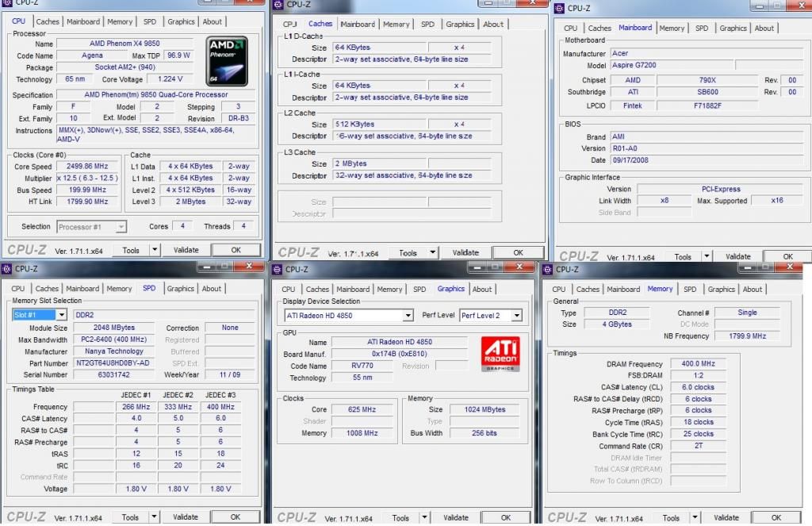Click OK in the CPU tab window
The width and height of the screenshot is (812, 526).
pyautogui.click(x=236, y=250)
